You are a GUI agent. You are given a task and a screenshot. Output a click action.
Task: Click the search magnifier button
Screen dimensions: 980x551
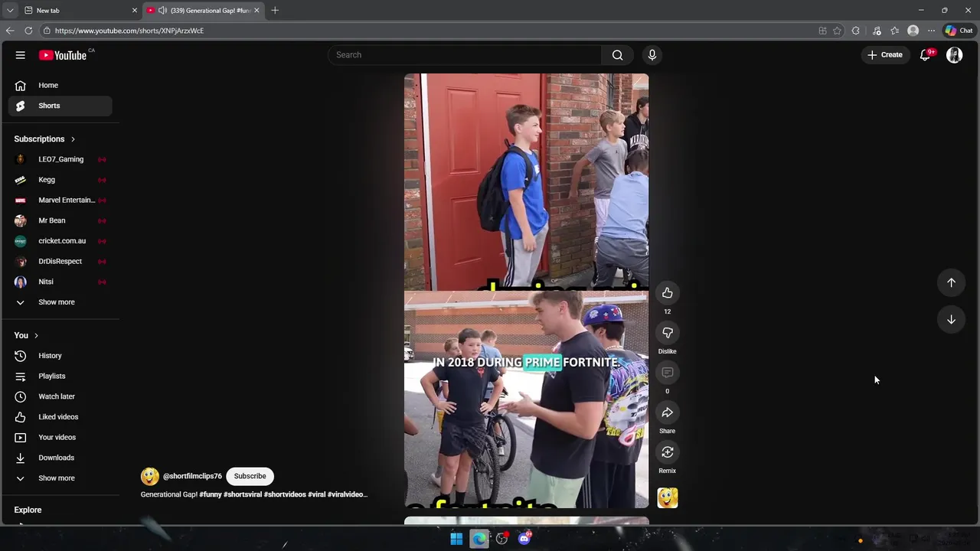pyautogui.click(x=617, y=55)
